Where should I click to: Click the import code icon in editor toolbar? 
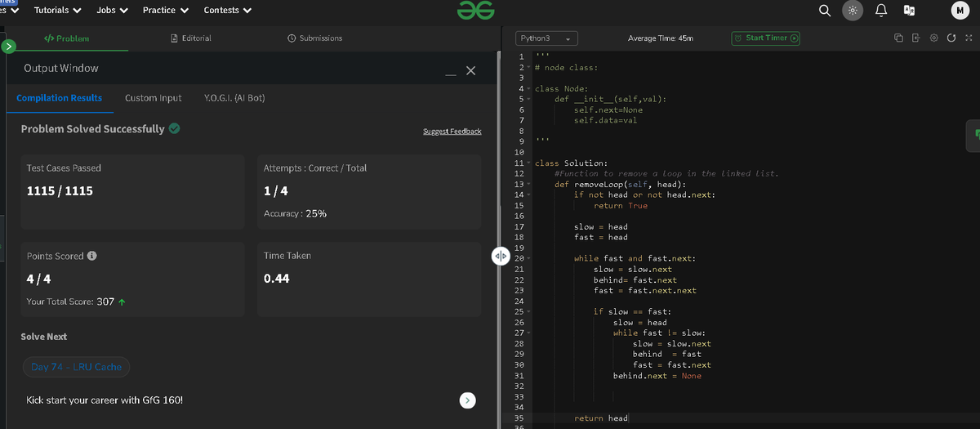tap(915, 38)
